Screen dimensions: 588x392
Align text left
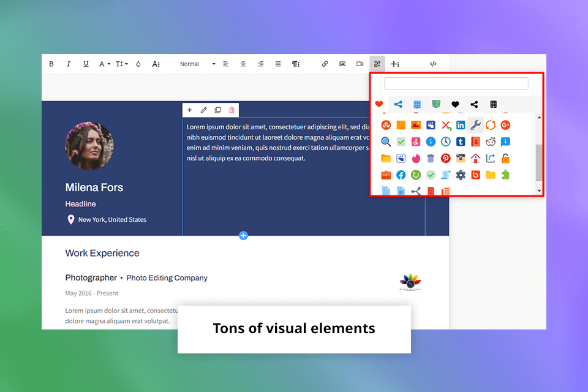tap(226, 64)
